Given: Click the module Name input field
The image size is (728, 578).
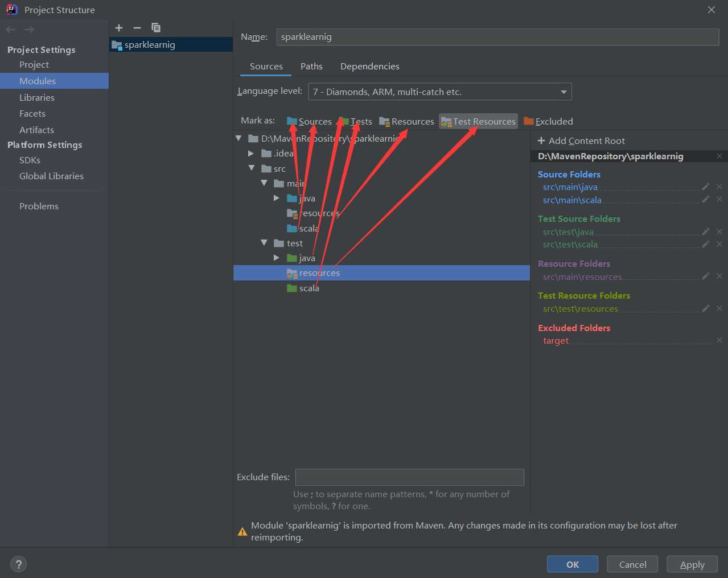Looking at the screenshot, I should [x=497, y=37].
